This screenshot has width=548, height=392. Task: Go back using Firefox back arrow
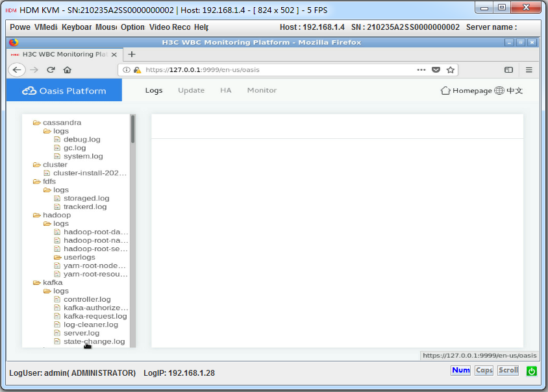(x=17, y=70)
